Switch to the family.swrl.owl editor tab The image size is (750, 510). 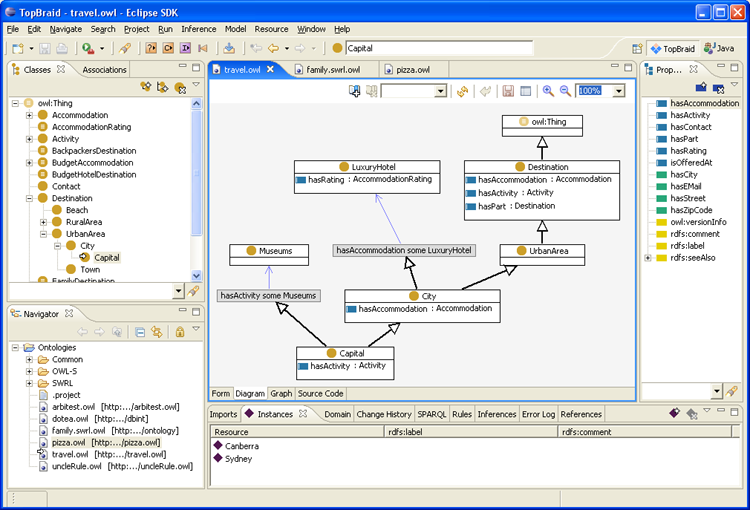(x=333, y=70)
